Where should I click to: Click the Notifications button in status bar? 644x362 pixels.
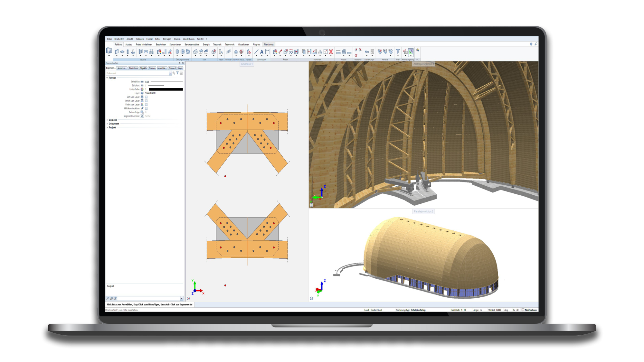(x=529, y=310)
